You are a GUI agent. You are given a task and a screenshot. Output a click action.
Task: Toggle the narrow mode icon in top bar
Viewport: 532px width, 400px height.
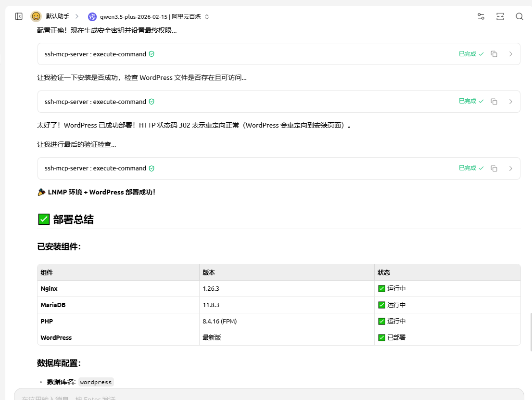click(500, 16)
